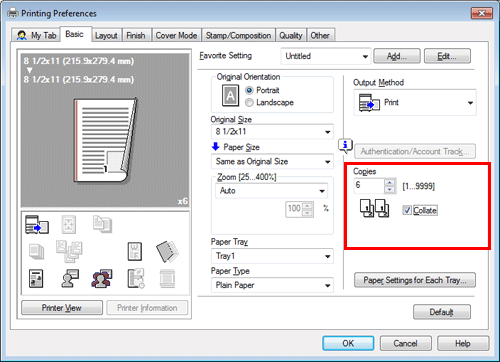The width and height of the screenshot is (500, 362).
Task: Click the Paper Settings for Each Tray button
Action: click(415, 280)
